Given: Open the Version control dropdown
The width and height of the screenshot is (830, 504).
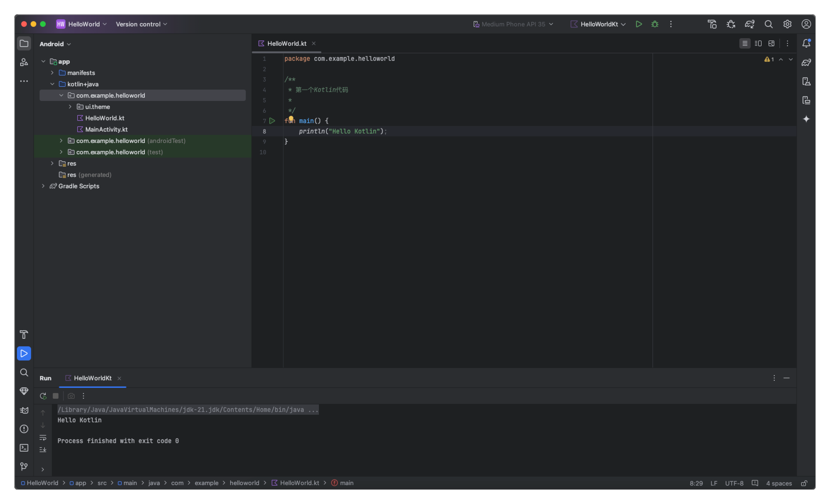Looking at the screenshot, I should click(x=142, y=24).
